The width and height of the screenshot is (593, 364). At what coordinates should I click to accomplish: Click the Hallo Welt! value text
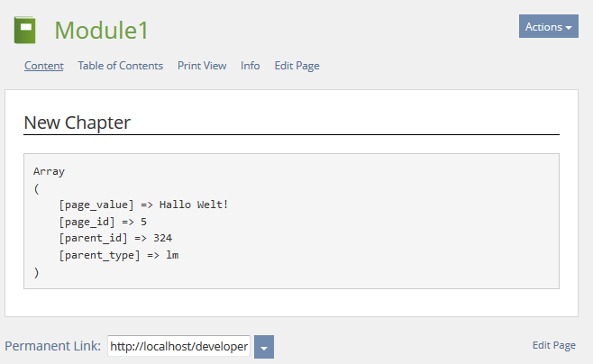pos(194,205)
